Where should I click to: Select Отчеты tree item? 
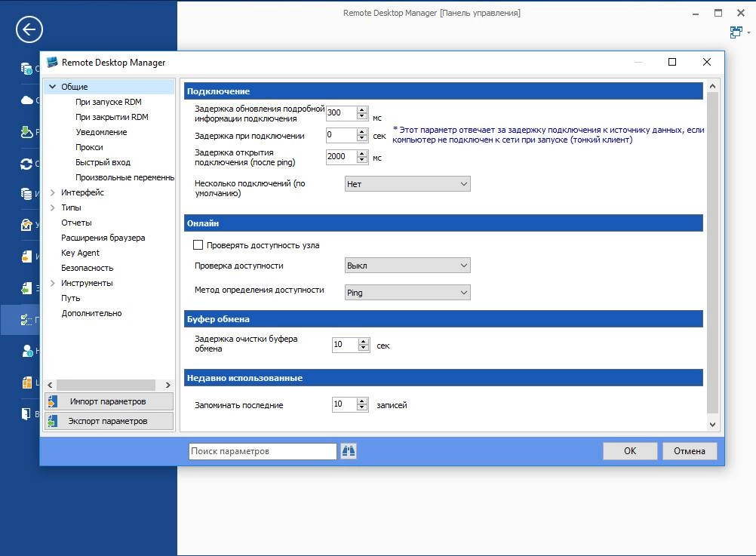point(76,223)
